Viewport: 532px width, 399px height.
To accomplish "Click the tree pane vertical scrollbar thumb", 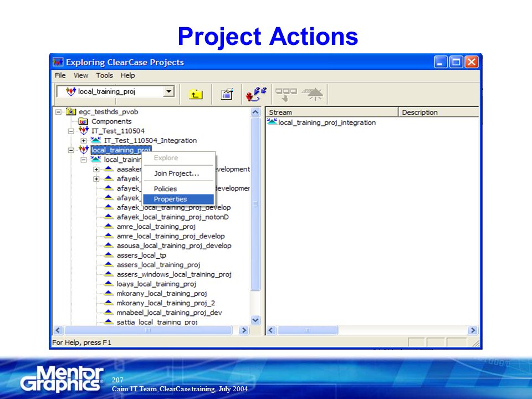I will coord(255,203).
